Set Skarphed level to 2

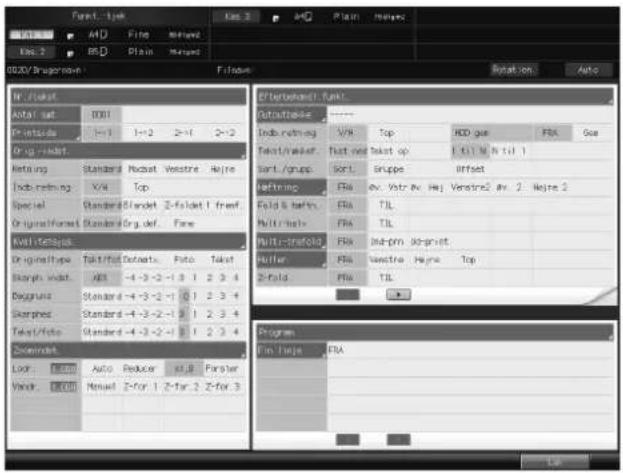coord(209,314)
